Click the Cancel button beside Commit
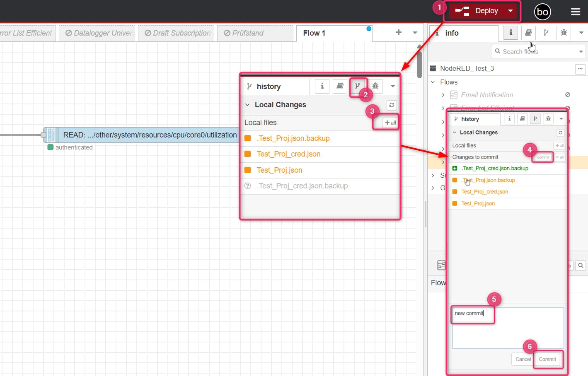Screen dimensions: 588x376 [523, 359]
